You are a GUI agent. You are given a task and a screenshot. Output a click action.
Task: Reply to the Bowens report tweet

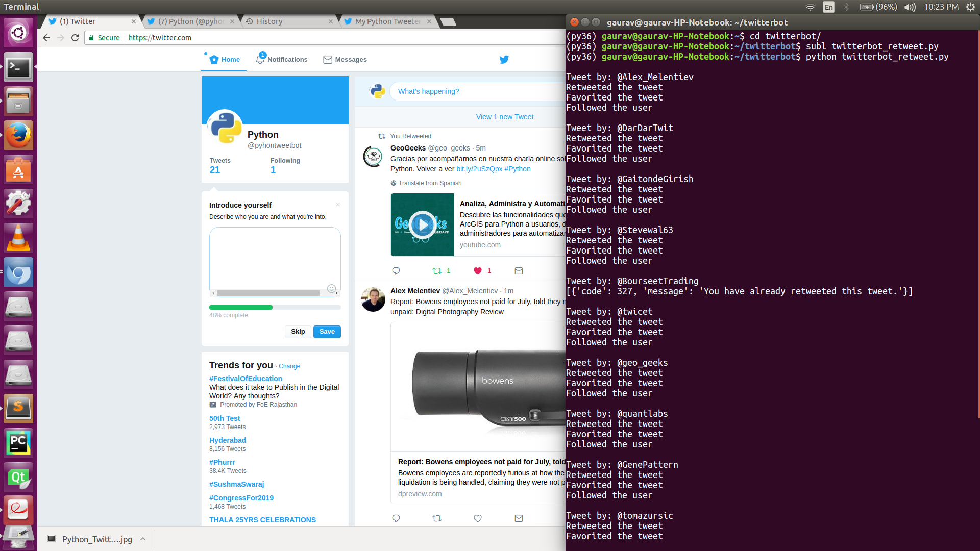pyautogui.click(x=396, y=518)
